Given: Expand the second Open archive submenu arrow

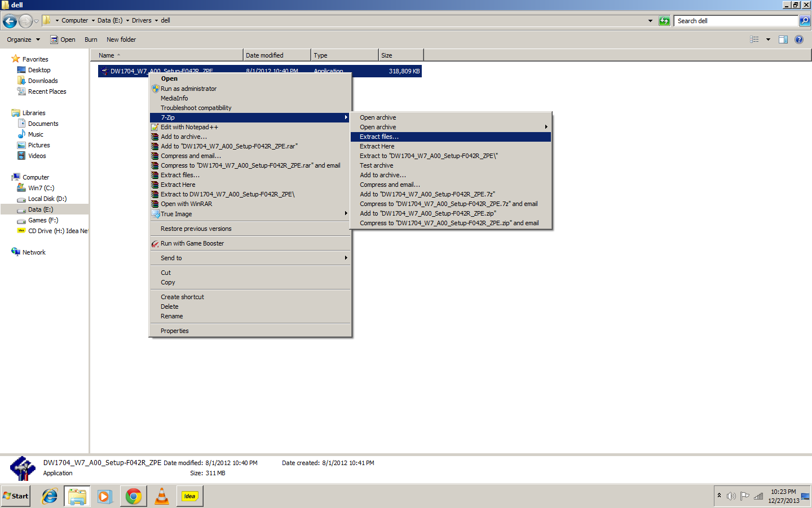Looking at the screenshot, I should click(546, 127).
